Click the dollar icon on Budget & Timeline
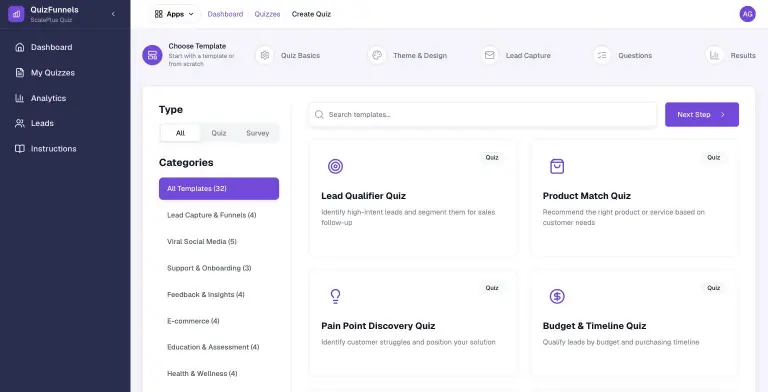This screenshot has height=392, width=768. click(x=557, y=296)
